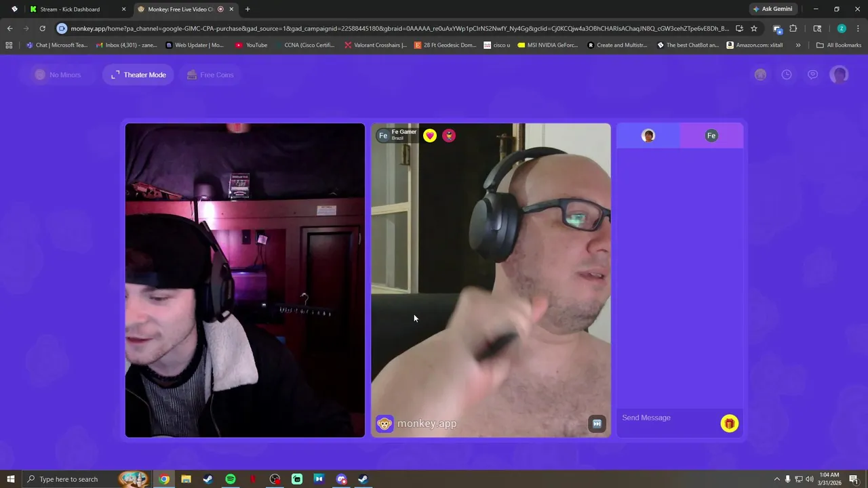Click the microphone icon in system tray
The width and height of the screenshot is (868, 488).
coord(788,479)
